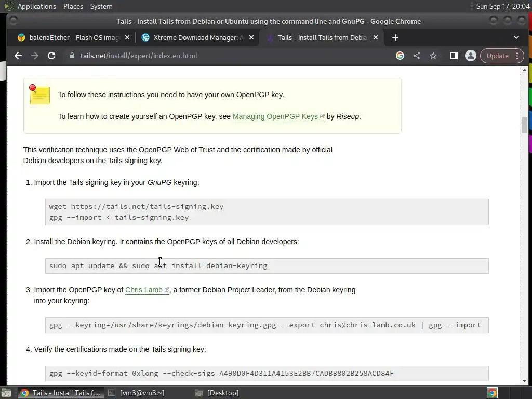Open the side panel icon
532x399 pixels.
[454, 56]
